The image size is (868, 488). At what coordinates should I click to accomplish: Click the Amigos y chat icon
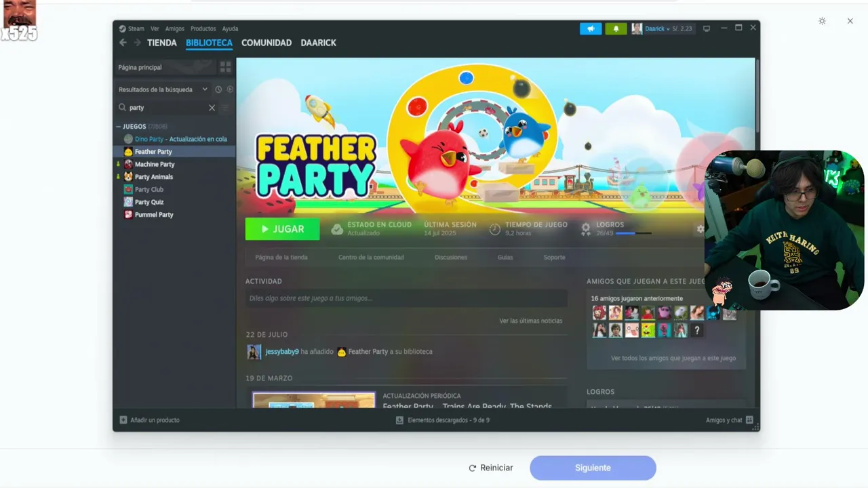749,420
